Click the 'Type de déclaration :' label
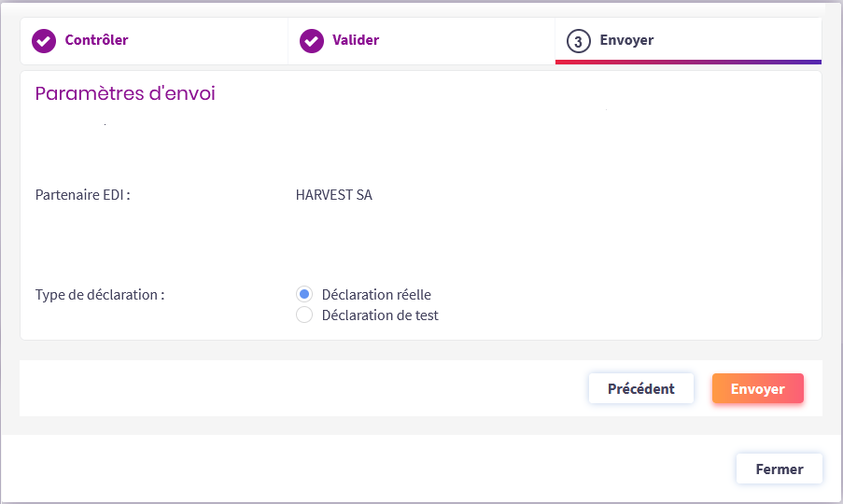Image resolution: width=843 pixels, height=504 pixels. pos(100,294)
